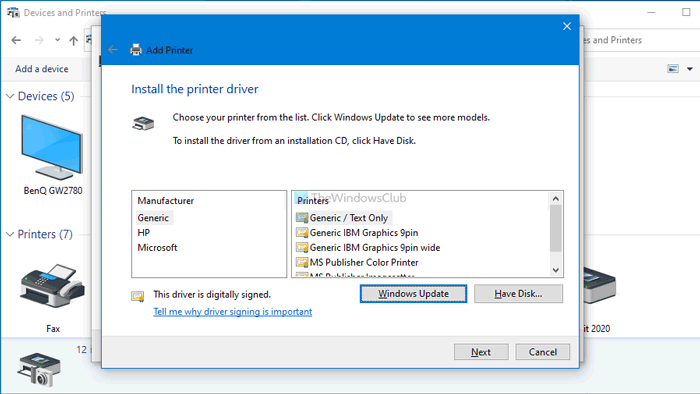The height and width of the screenshot is (394, 700).
Task: Collapse the Printers (7) group
Action: 10,234
